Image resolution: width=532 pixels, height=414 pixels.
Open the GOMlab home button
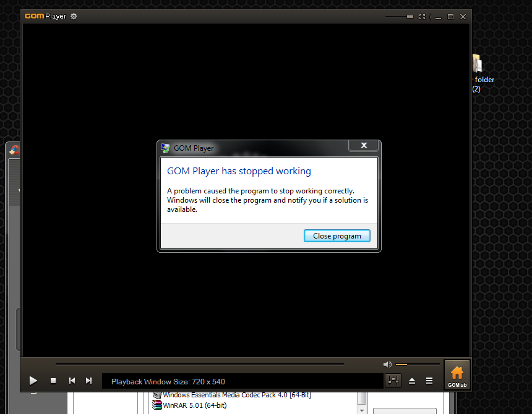pyautogui.click(x=457, y=374)
